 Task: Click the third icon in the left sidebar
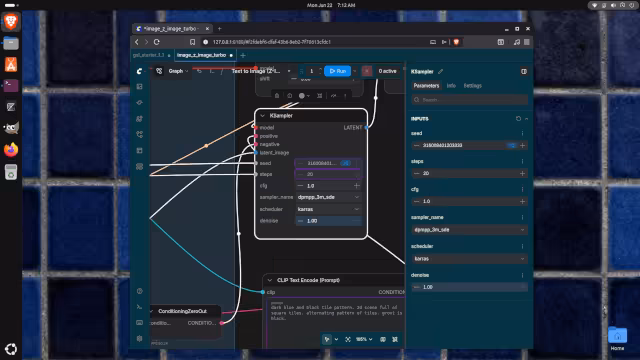click(x=140, y=118)
